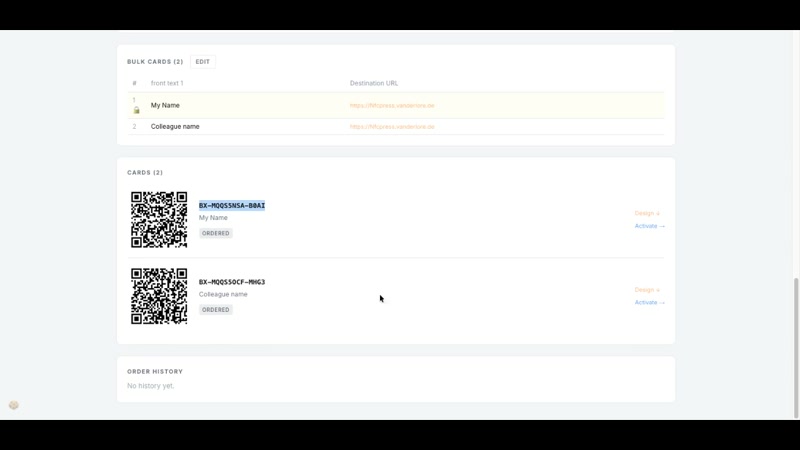The height and width of the screenshot is (450, 800).
Task: Select the 'Colleague name' table cell
Action: (x=175, y=127)
